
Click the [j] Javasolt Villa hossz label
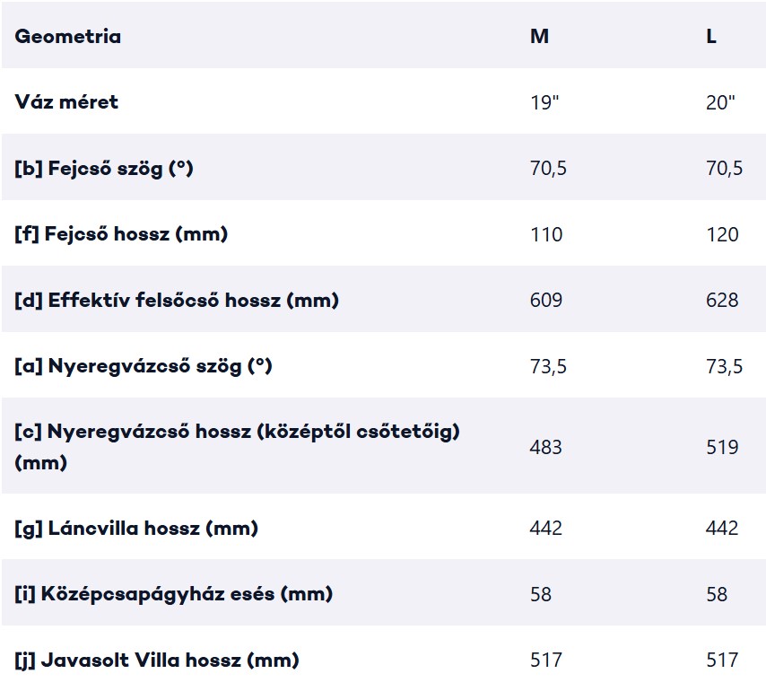point(157,660)
